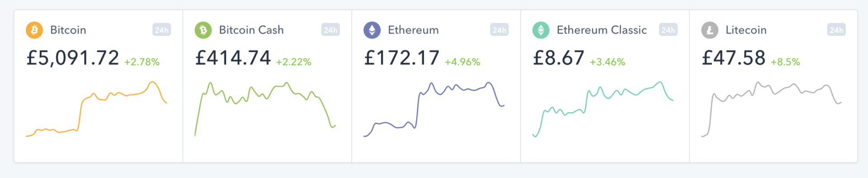Click the Bitcoin Cash price £414.74

pyautogui.click(x=233, y=58)
